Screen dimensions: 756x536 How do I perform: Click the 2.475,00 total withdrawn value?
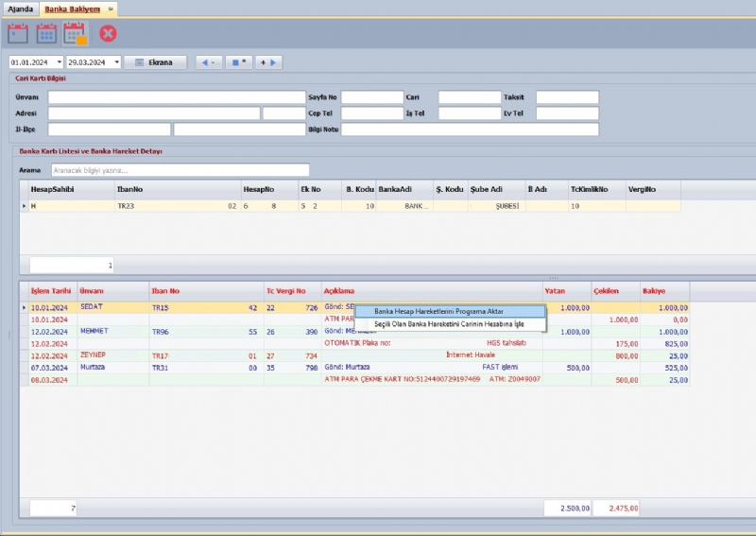pos(616,508)
